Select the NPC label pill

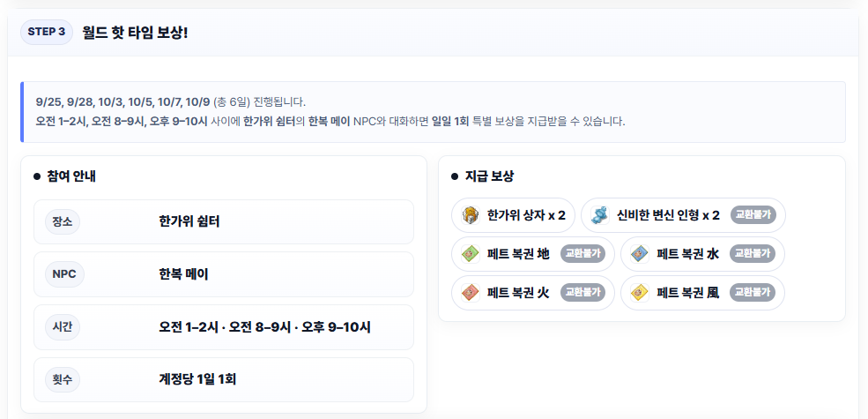[x=64, y=274]
